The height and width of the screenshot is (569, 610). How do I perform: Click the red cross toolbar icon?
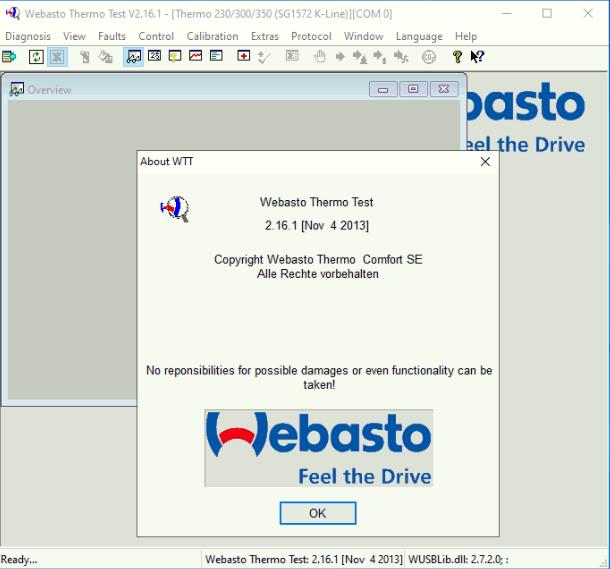click(244, 56)
